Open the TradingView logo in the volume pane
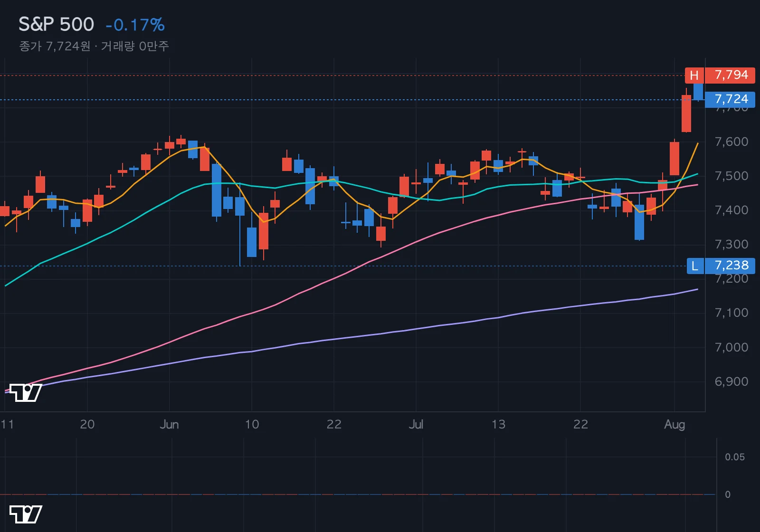The image size is (760, 532). tap(26, 514)
